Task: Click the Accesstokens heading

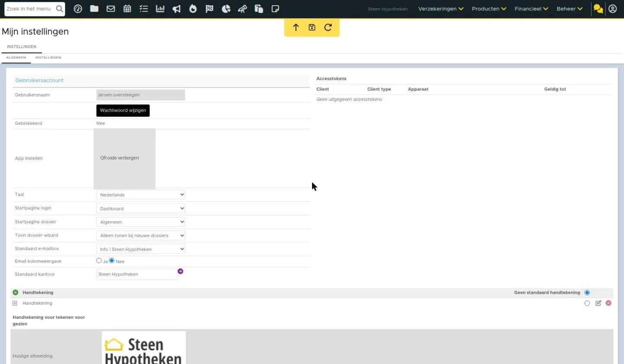Action: 331,79
